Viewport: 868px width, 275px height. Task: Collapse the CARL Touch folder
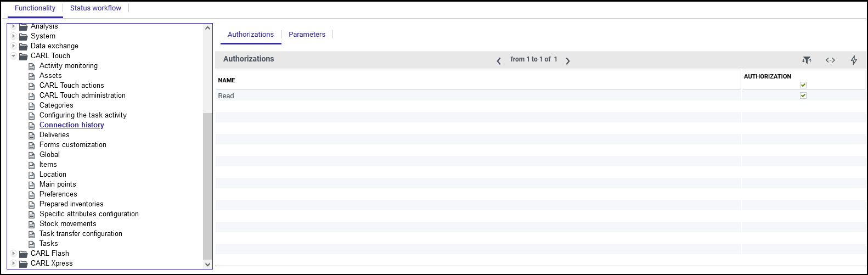(14, 56)
